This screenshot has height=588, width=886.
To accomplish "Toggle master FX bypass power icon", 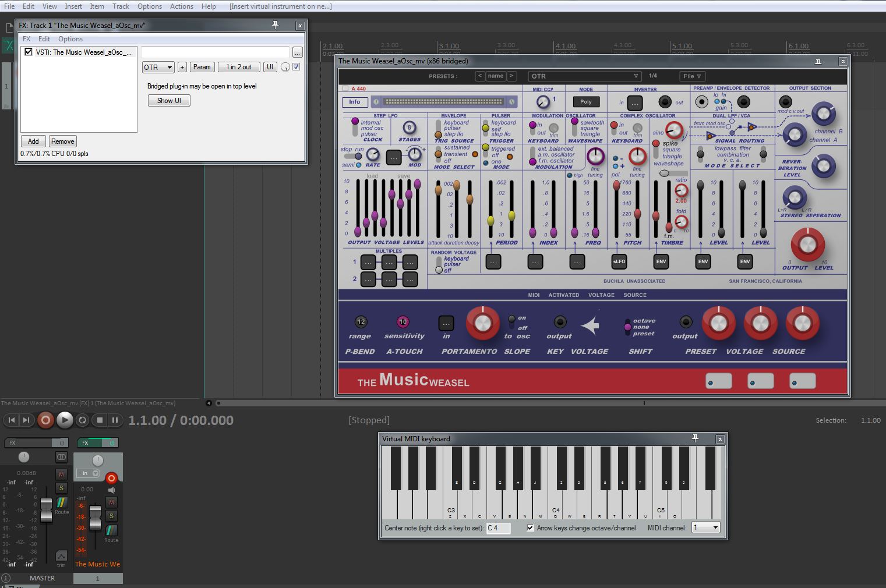I will (x=61, y=443).
